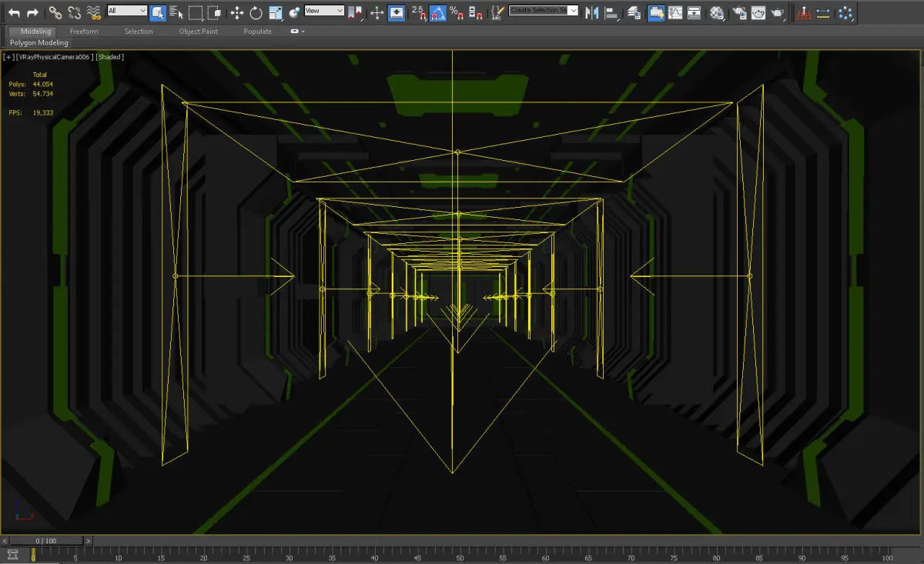Select the Select and Move tool
924x564 pixels.
pos(237,12)
